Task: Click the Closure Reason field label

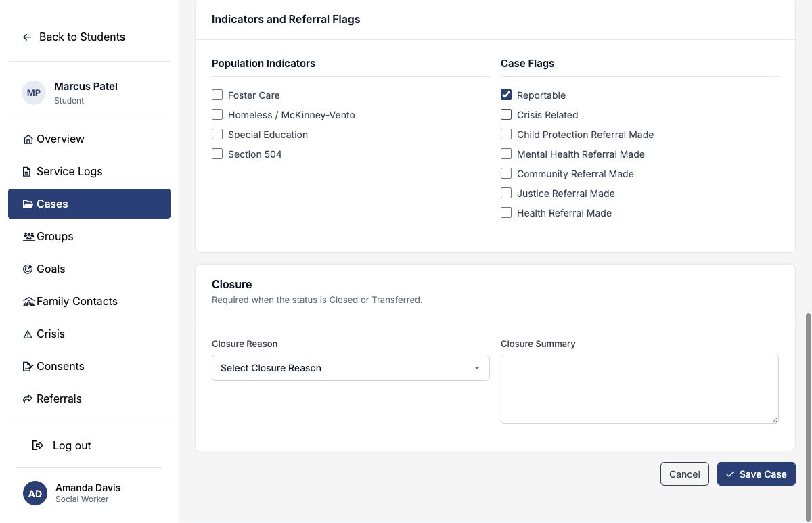Action: click(x=244, y=344)
